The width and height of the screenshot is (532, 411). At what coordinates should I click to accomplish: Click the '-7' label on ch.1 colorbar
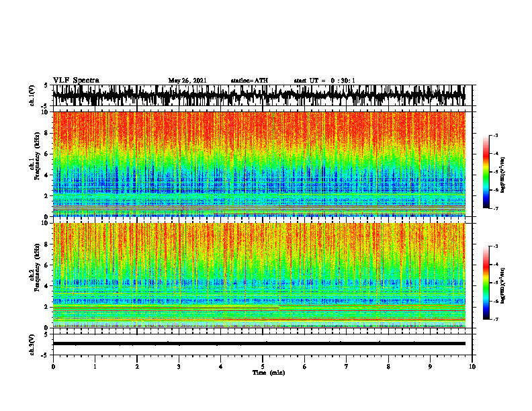click(x=496, y=208)
